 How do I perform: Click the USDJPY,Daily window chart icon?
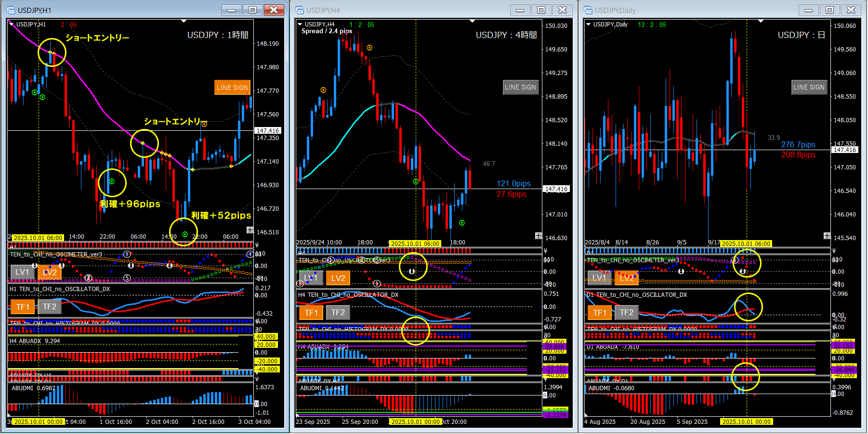coord(588,10)
